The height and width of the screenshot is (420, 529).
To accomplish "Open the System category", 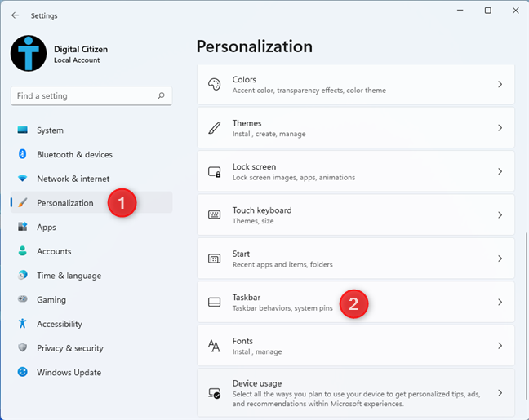I will tap(91, 130).
